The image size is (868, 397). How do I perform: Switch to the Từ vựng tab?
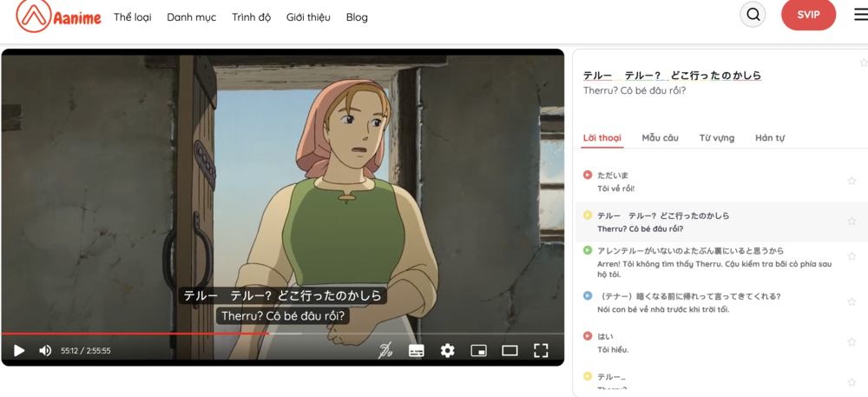coord(717,138)
